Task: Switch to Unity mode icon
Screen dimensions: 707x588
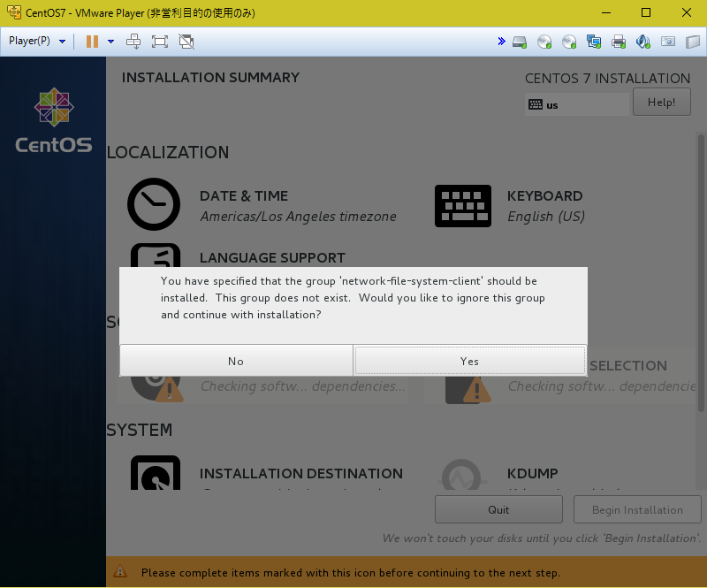Action: 186,42
